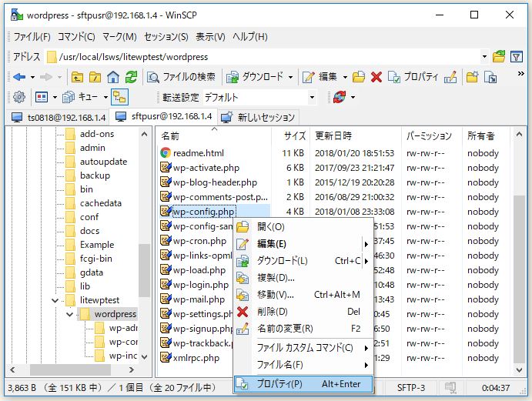Open the 新しいセッション tab
This screenshot has height=401, width=532.
pyautogui.click(x=258, y=118)
